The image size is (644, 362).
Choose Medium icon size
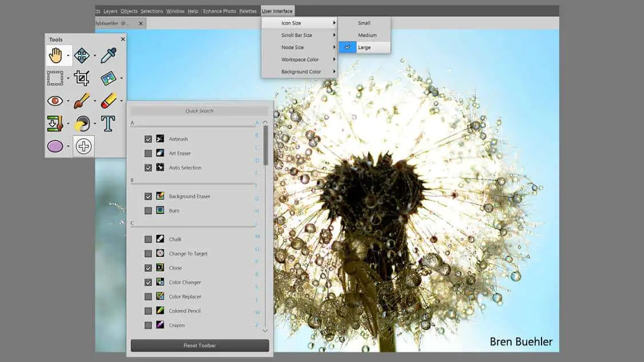coord(367,35)
